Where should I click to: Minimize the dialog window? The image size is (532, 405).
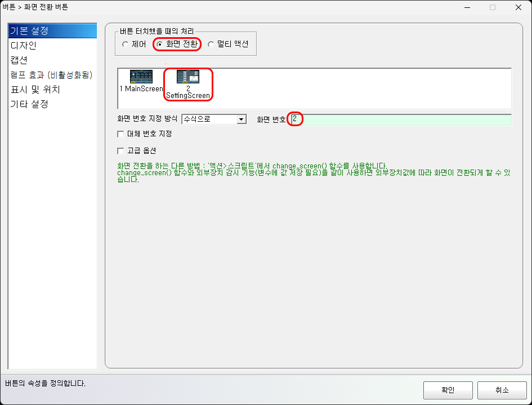(467, 7)
